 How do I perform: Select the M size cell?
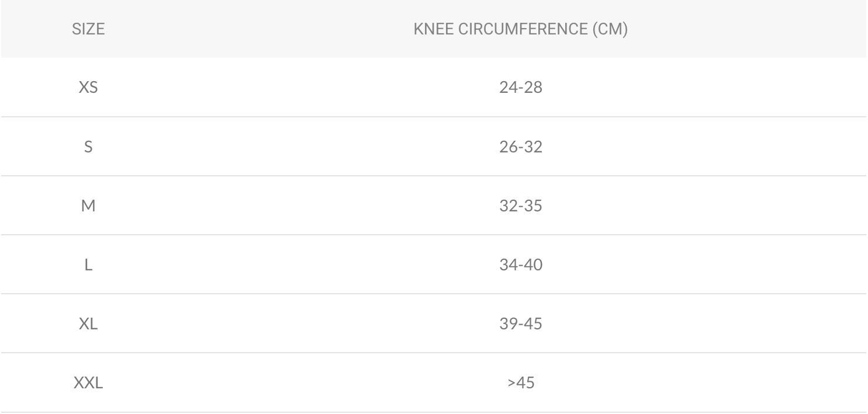pyautogui.click(x=88, y=206)
